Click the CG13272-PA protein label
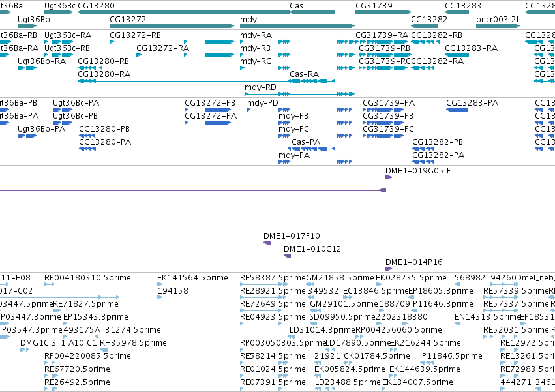 coord(211,116)
